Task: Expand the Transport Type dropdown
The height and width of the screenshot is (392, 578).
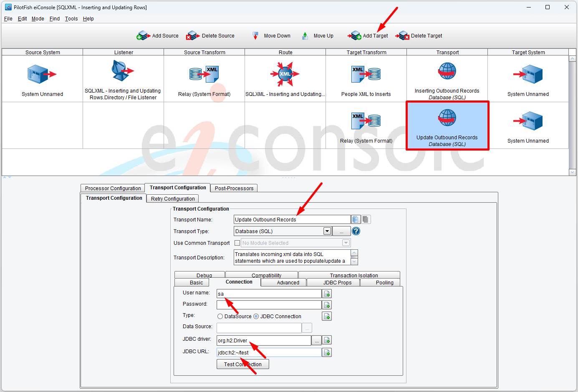Action: coord(327,231)
